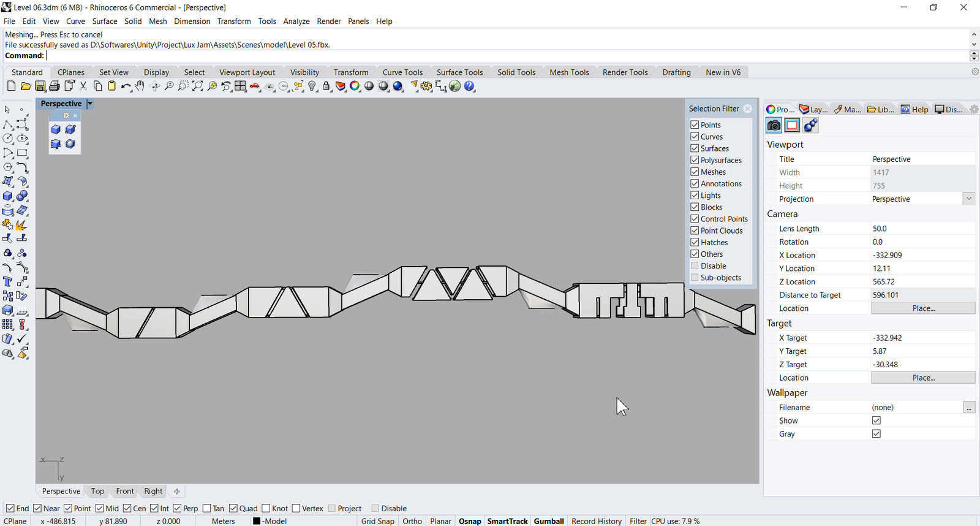Open the Options gear icon in the toolbar
Screen dimensions: 980x526
pos(426,86)
